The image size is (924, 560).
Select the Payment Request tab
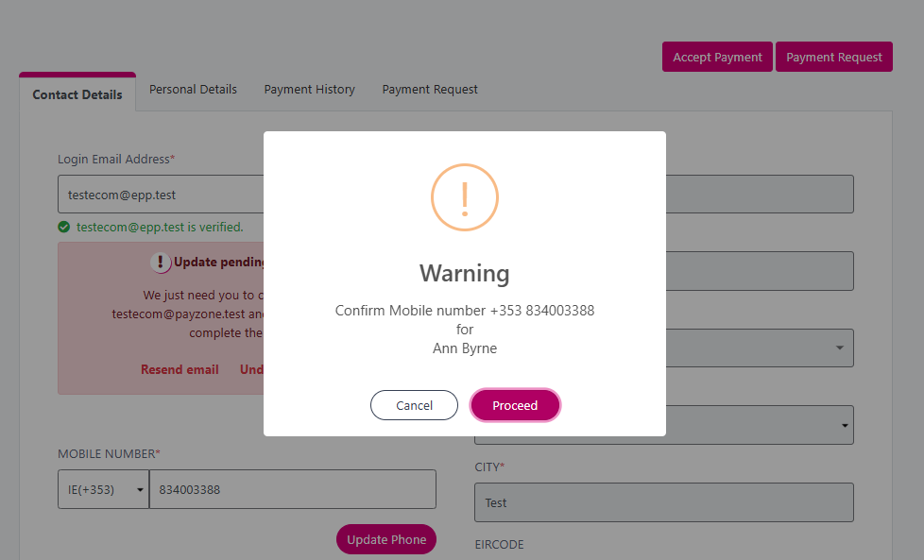pyautogui.click(x=430, y=90)
